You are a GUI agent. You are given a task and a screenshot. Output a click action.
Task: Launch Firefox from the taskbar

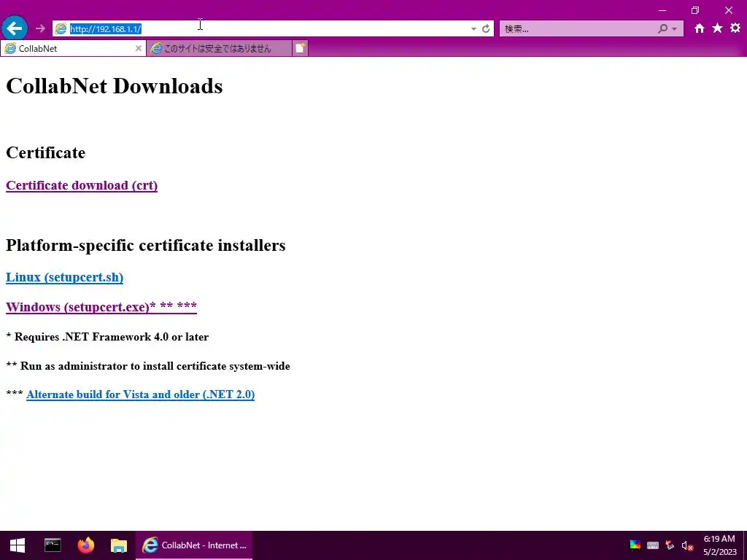point(86,545)
